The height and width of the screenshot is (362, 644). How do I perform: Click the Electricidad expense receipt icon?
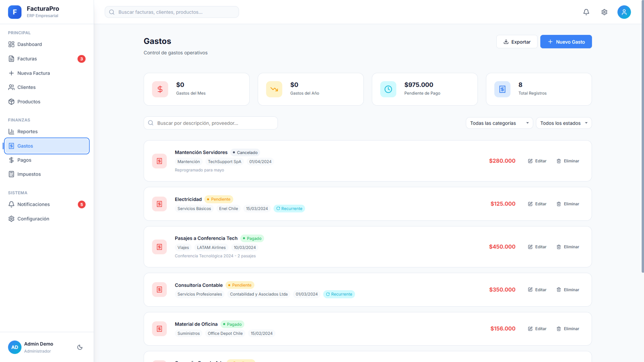point(159,204)
